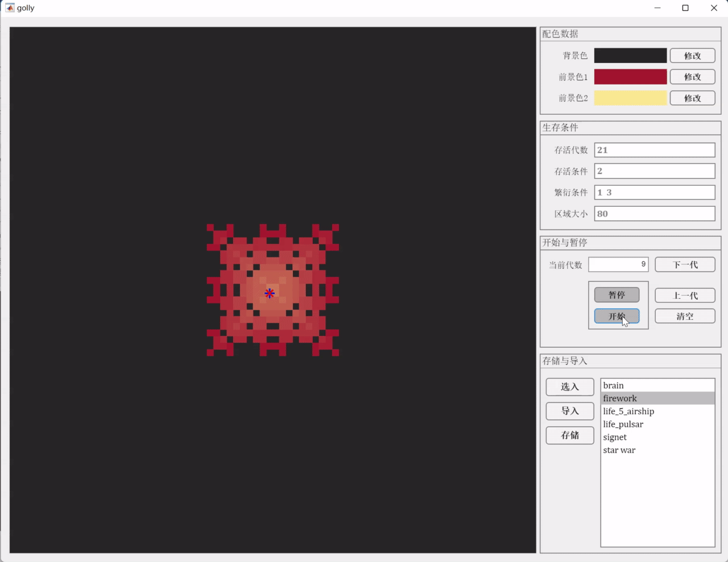
Task: Click the 修改 button for 背景色
Action: click(x=692, y=56)
